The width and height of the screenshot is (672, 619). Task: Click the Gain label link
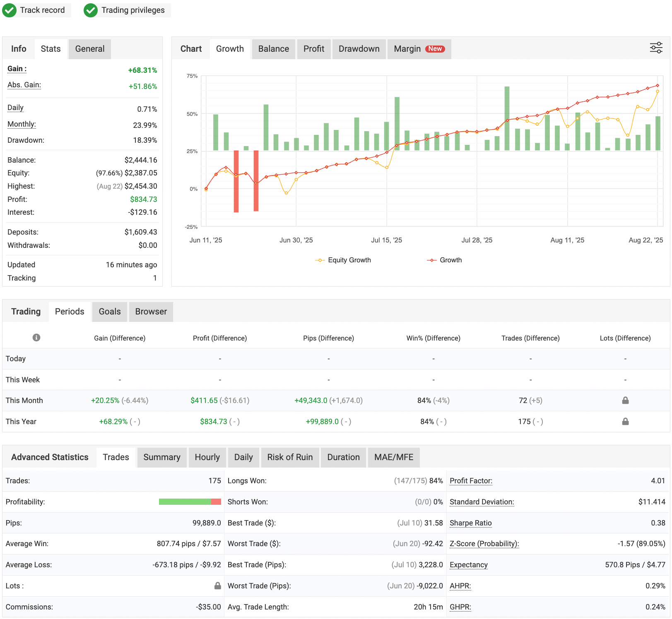coord(17,69)
